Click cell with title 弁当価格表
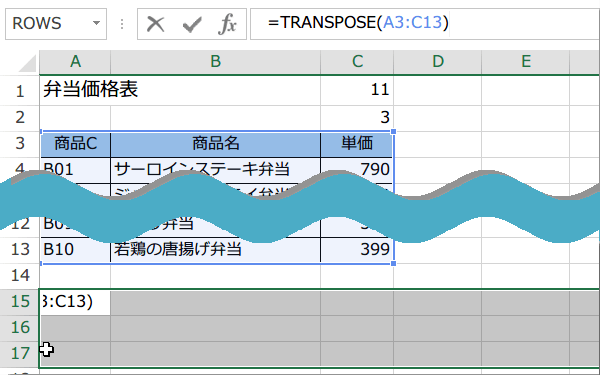This screenshot has width=600, height=375. point(90,90)
